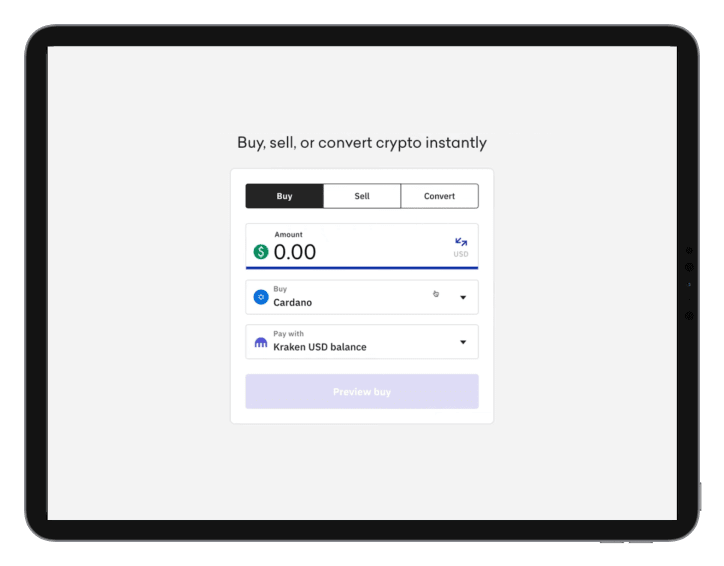Click the Cardano asset name text

292,302
